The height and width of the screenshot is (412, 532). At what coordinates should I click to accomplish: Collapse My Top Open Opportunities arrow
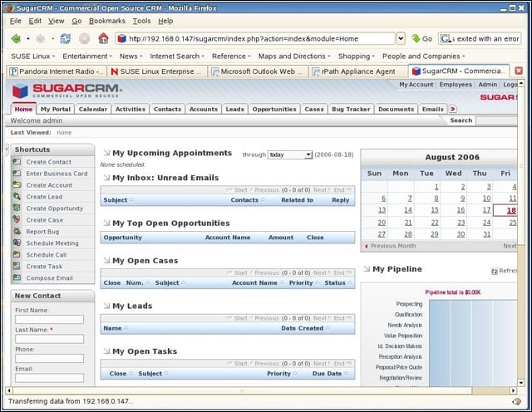coord(106,223)
